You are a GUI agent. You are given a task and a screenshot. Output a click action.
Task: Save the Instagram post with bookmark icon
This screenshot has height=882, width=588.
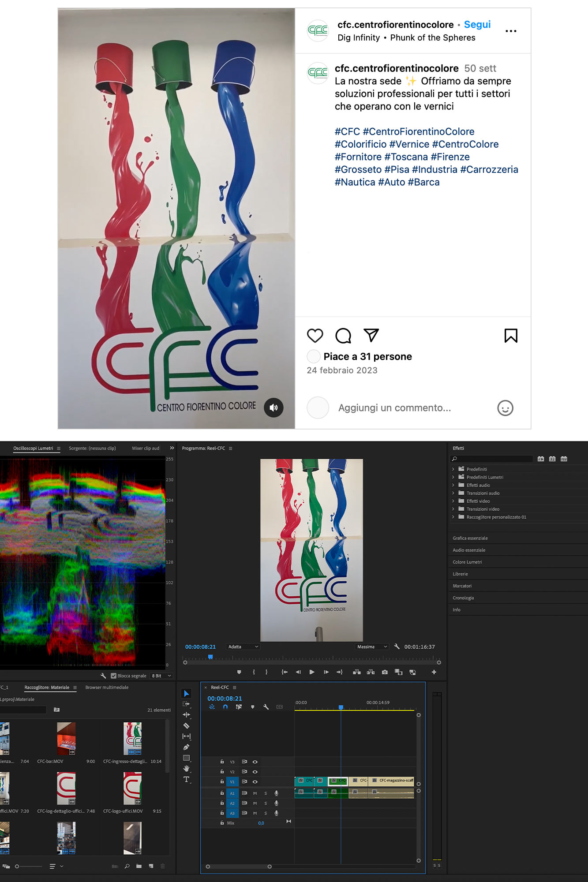click(511, 336)
